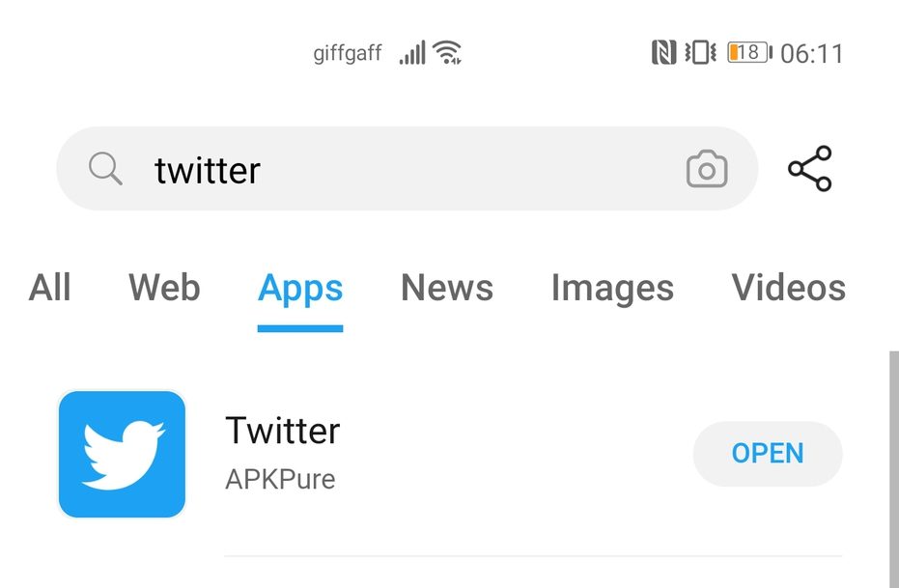Tap the NFC status icon

pyautogui.click(x=663, y=52)
